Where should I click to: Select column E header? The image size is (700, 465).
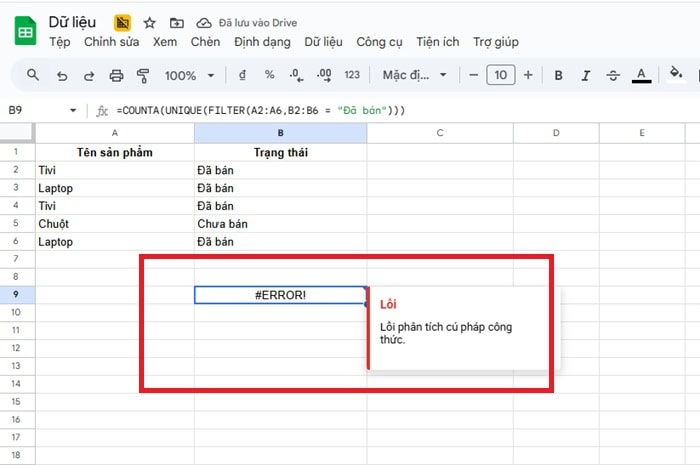pos(642,133)
